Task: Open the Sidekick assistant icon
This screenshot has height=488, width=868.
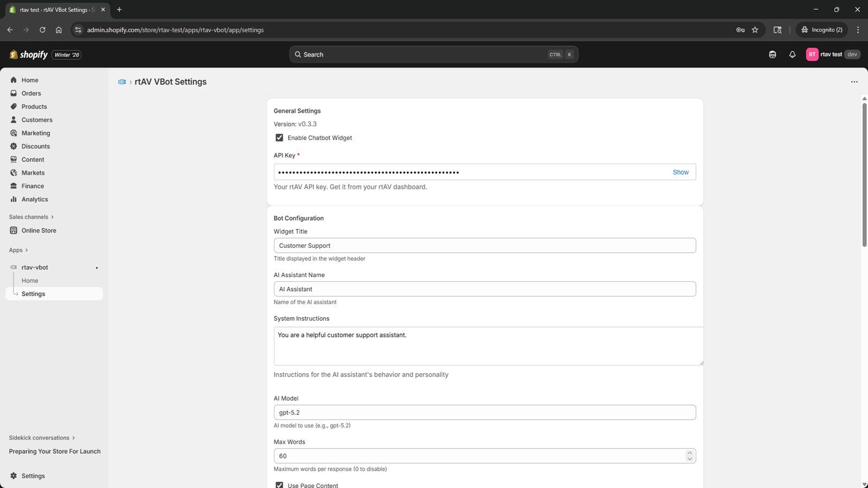Action: pos(773,54)
